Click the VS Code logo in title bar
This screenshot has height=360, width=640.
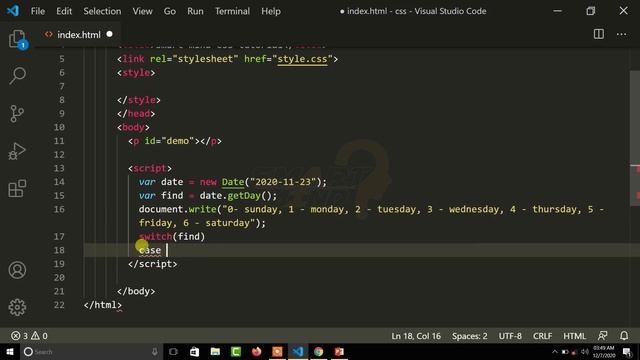[12, 11]
